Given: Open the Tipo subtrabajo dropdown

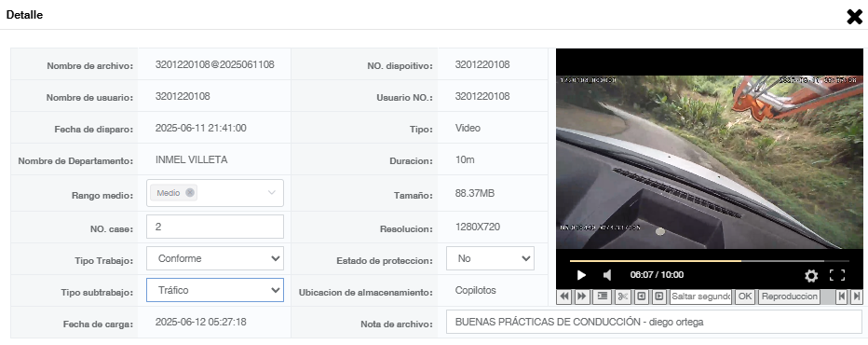Looking at the screenshot, I should point(215,290).
